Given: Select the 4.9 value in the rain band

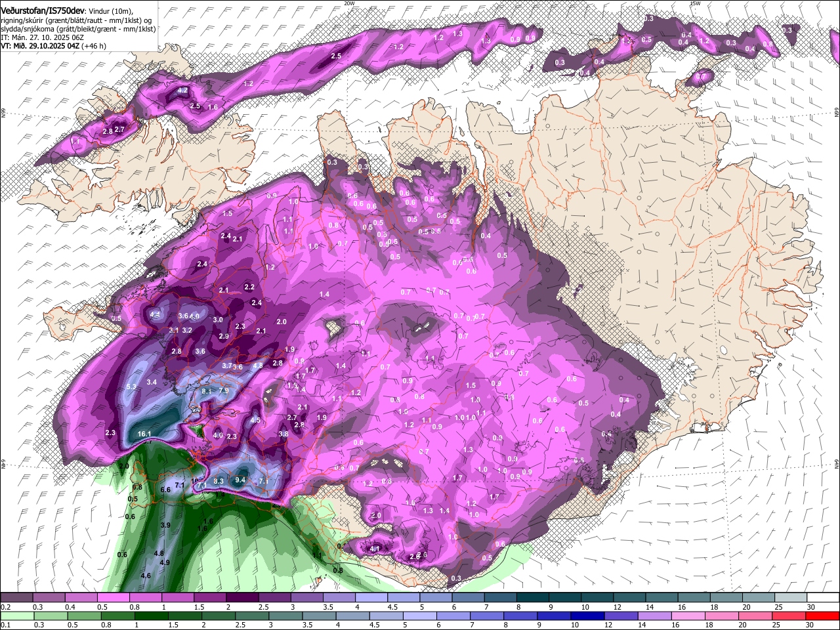Looking at the screenshot, I should [165, 562].
